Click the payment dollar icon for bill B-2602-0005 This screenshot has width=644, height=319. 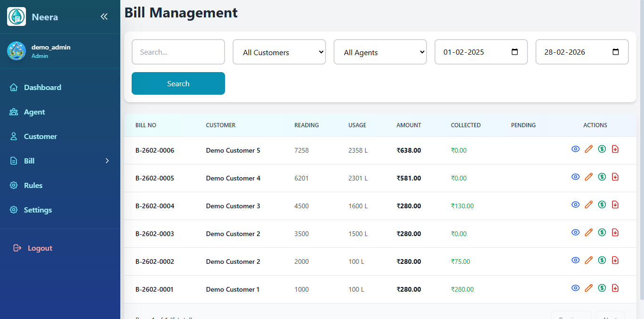(x=602, y=177)
